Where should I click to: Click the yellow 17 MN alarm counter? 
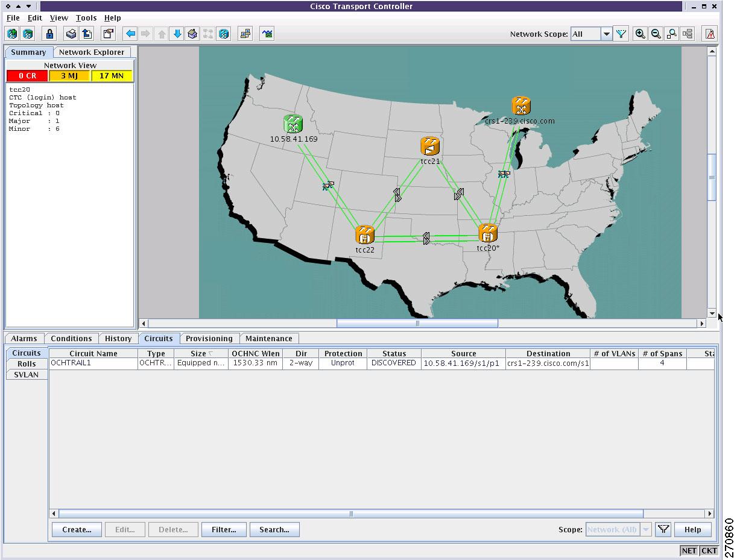[x=112, y=76]
